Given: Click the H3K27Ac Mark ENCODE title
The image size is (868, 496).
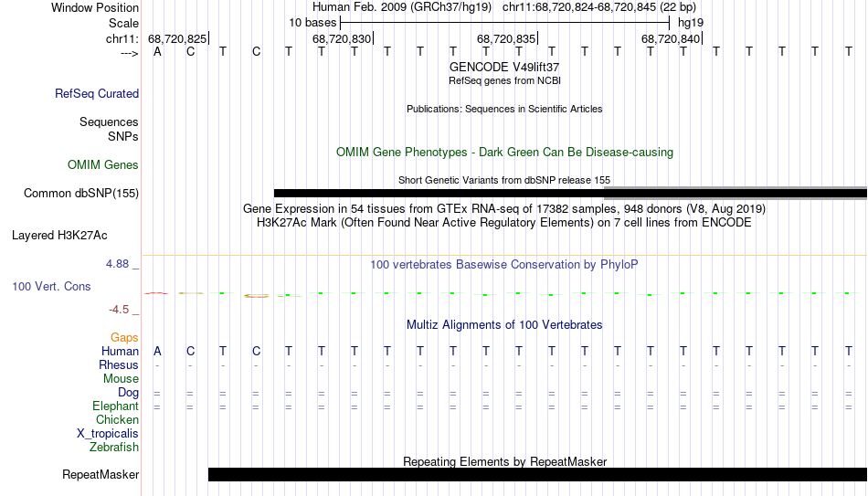Looking at the screenshot, I should click(x=504, y=223).
